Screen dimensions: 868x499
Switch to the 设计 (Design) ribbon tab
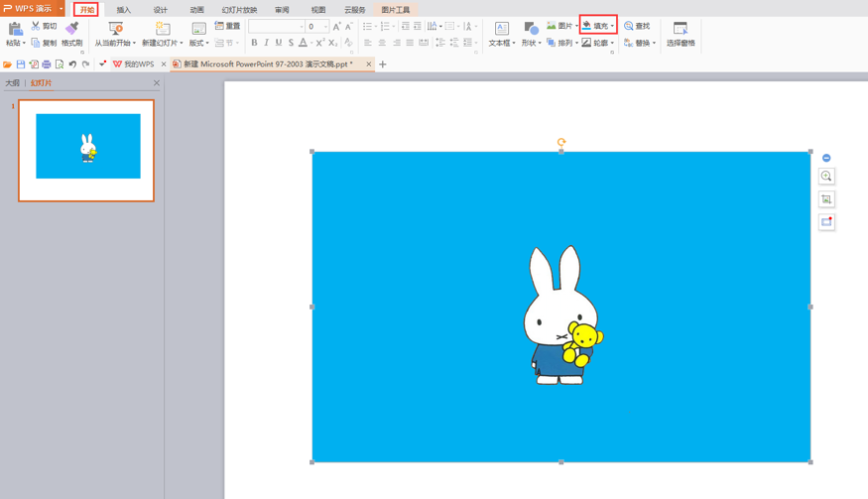[161, 9]
